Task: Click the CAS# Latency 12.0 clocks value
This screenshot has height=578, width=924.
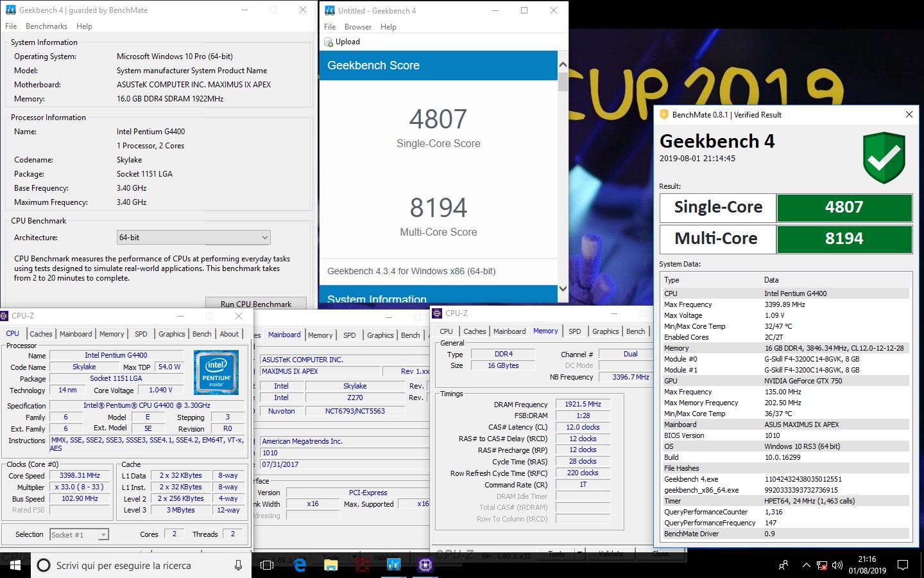Action: click(583, 427)
